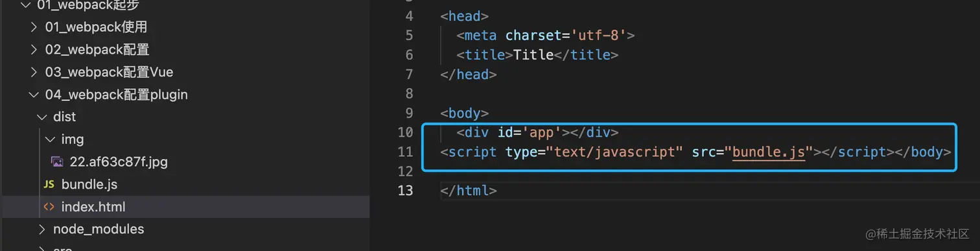This screenshot has width=980, height=251.
Task: Expand the node_modules folder chevron
Action: [x=41, y=229]
